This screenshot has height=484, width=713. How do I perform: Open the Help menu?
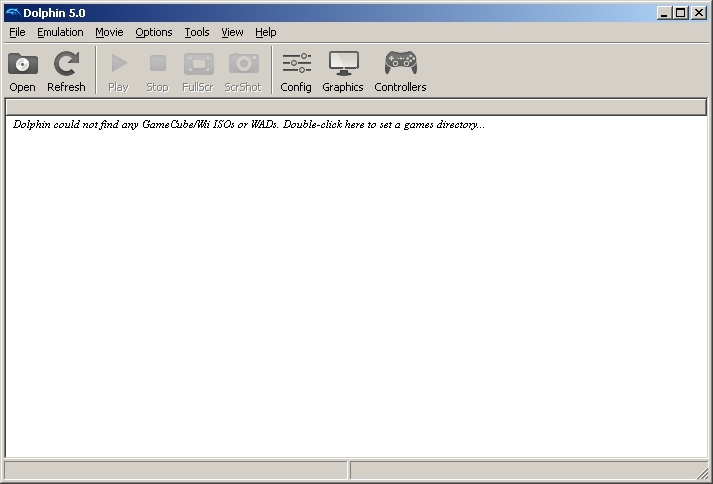coord(266,32)
